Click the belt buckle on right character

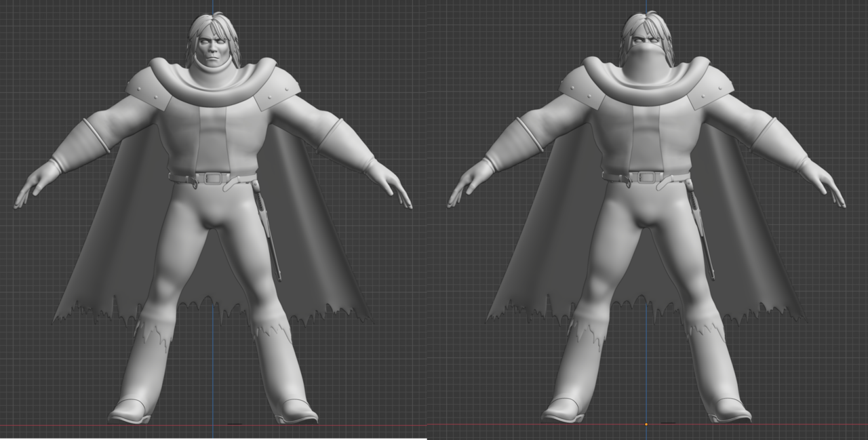(647, 177)
